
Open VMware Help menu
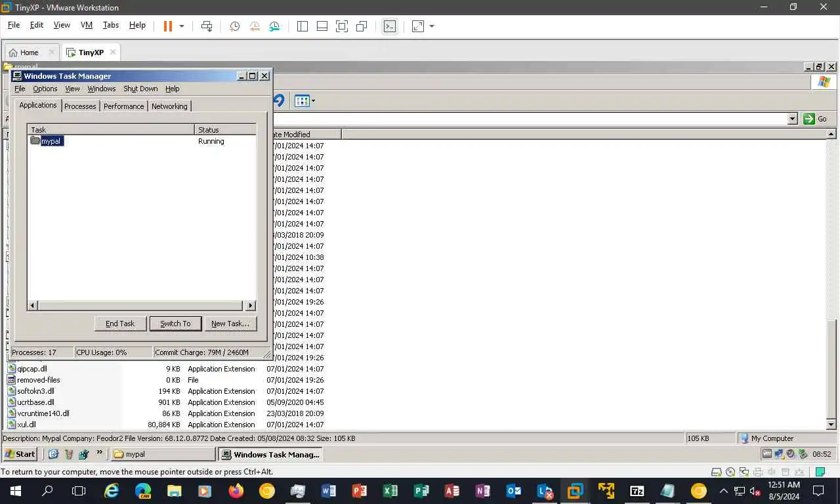[137, 25]
